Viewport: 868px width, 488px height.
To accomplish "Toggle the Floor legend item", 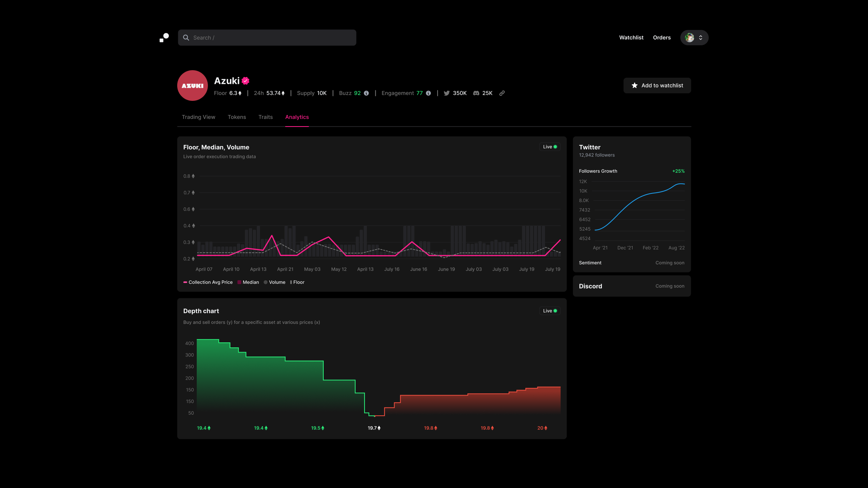I will [x=297, y=282].
